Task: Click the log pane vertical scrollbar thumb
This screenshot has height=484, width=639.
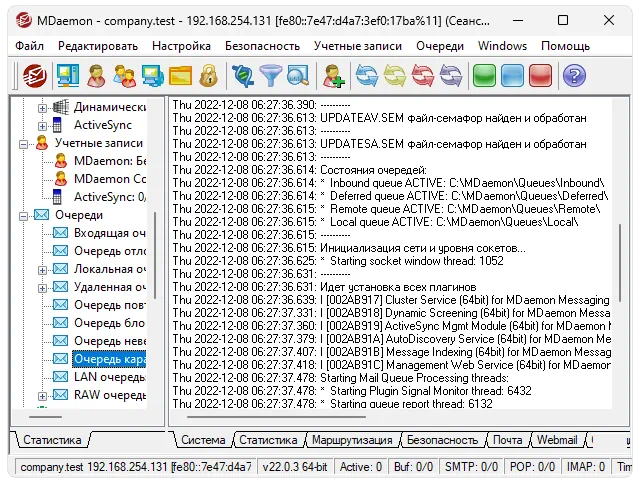Action: (620, 263)
